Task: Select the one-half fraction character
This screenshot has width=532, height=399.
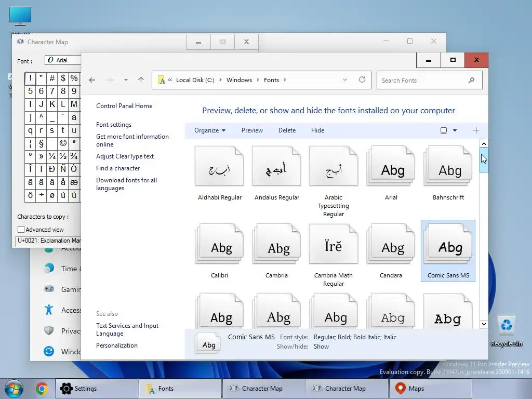Action: pos(63,156)
